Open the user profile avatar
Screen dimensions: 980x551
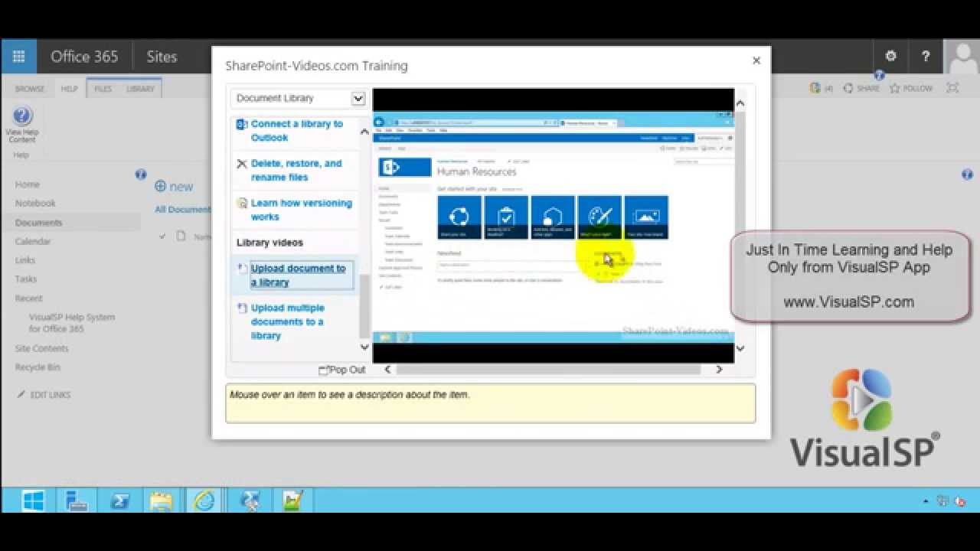tap(962, 57)
